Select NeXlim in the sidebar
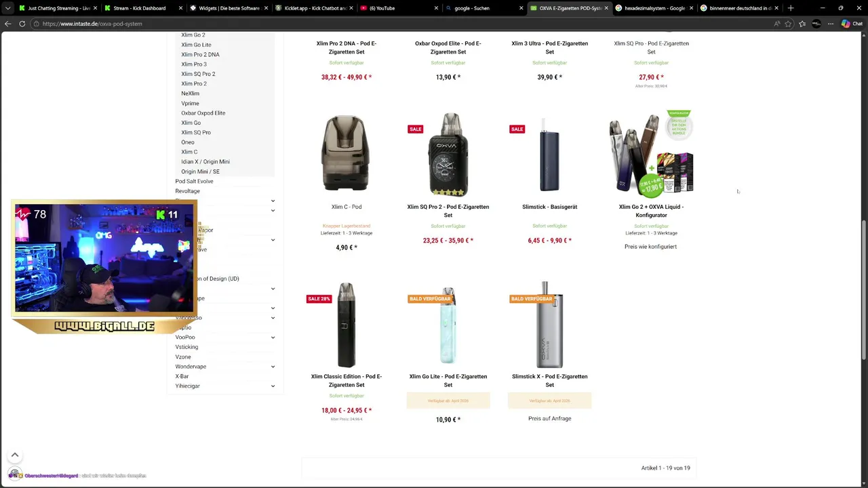 [x=190, y=94]
